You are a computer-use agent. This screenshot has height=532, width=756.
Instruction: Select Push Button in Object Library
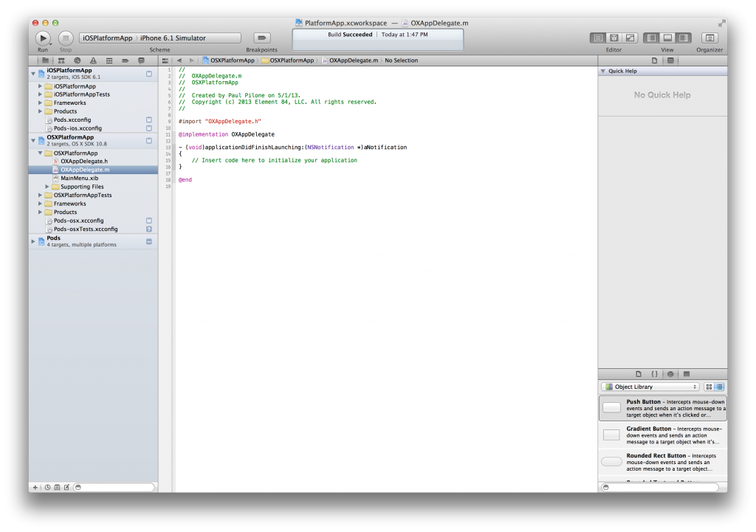click(x=662, y=408)
